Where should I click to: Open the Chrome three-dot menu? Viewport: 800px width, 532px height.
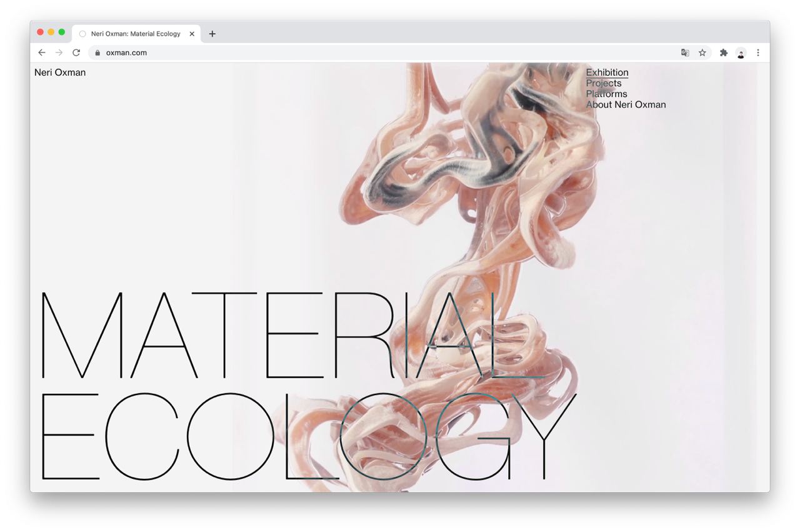tap(758, 53)
